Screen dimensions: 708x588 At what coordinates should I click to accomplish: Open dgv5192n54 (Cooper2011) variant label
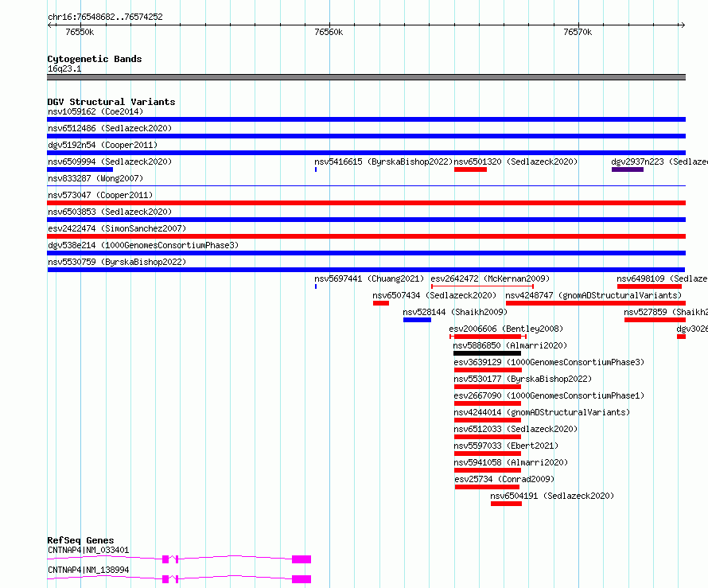[103, 145]
